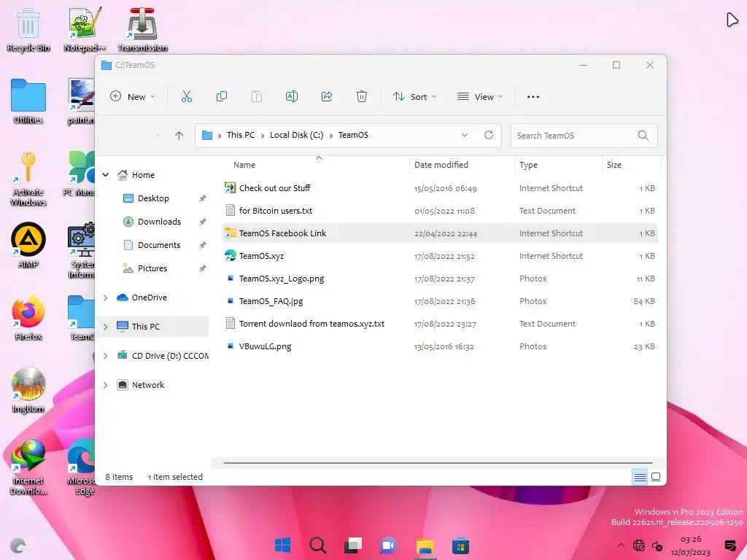Click Local Disk (C:) breadcrumb
This screenshot has height=560, width=747.
point(296,135)
